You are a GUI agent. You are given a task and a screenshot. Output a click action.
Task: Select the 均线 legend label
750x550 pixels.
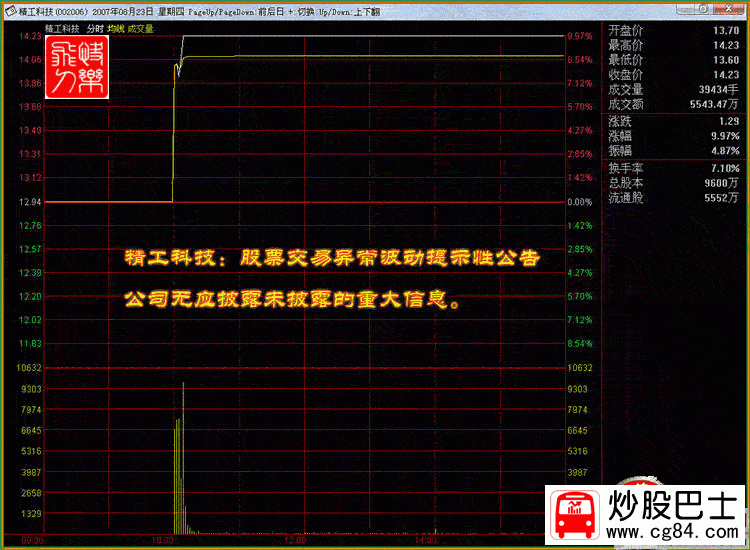pos(116,29)
